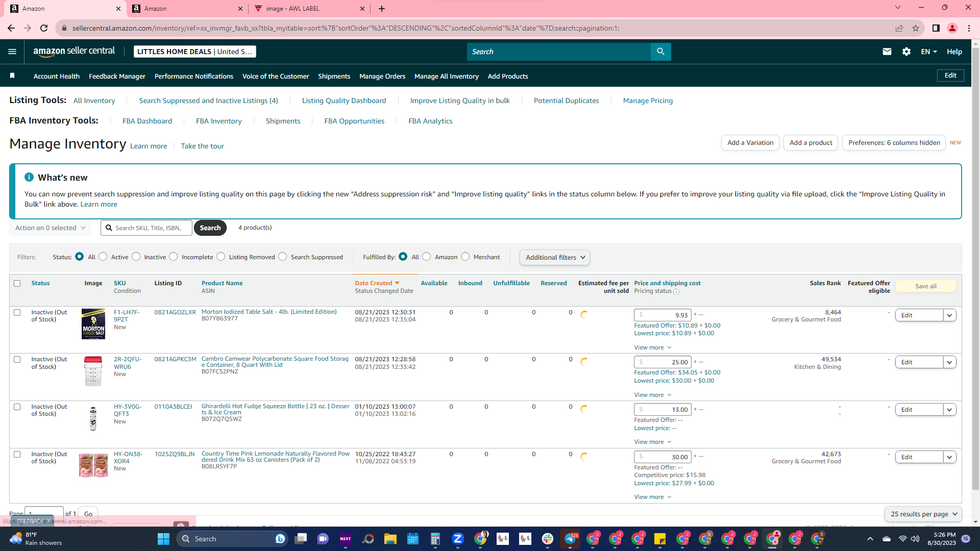Screen dimensions: 980x551
Task: Click the black Search button for SKUs
Action: pos(210,228)
